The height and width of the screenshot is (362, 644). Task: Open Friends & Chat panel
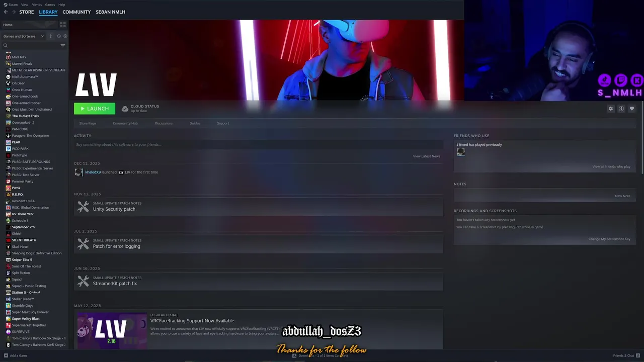[626, 355]
